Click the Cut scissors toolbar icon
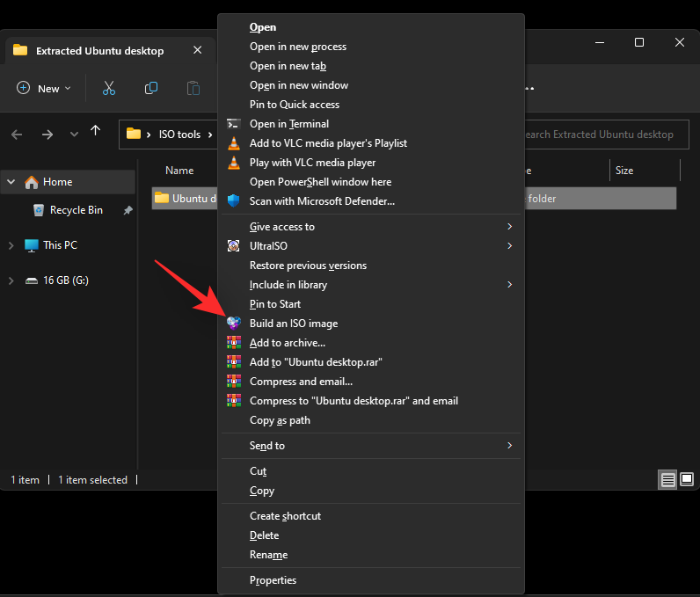Image resolution: width=700 pixels, height=597 pixels. point(108,88)
